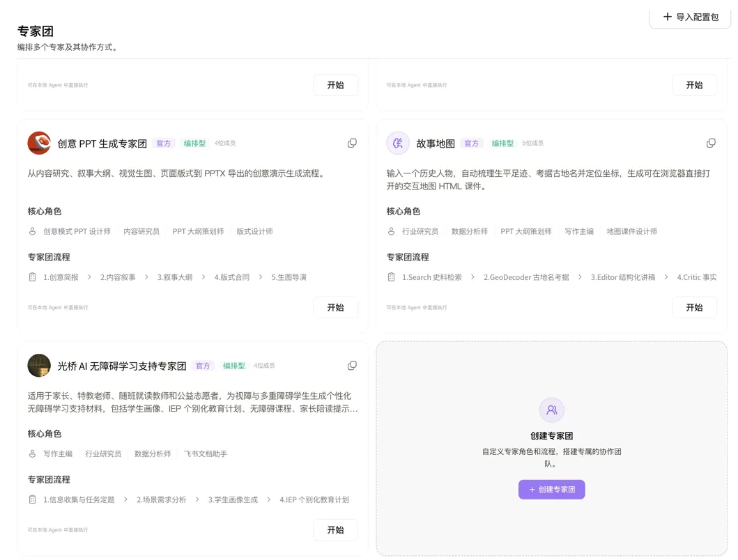Select the 编排型 tag on 故事地图
This screenshot has width=738, height=560.
(x=502, y=143)
